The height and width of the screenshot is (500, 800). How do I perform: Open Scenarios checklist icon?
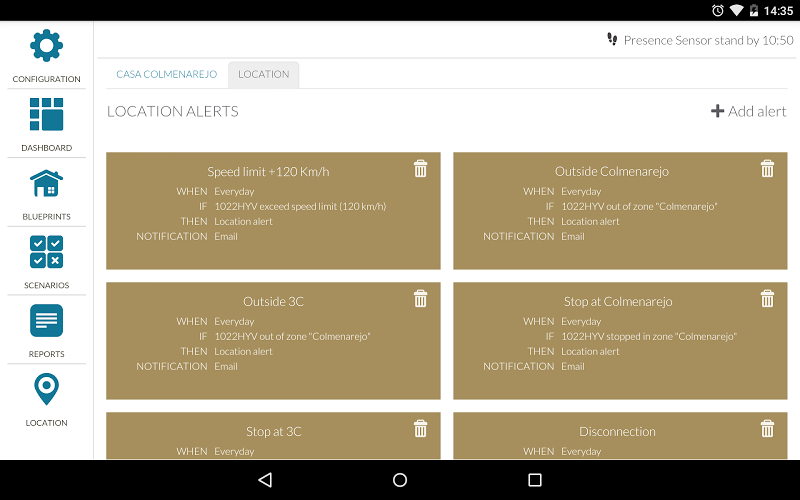coord(46,252)
